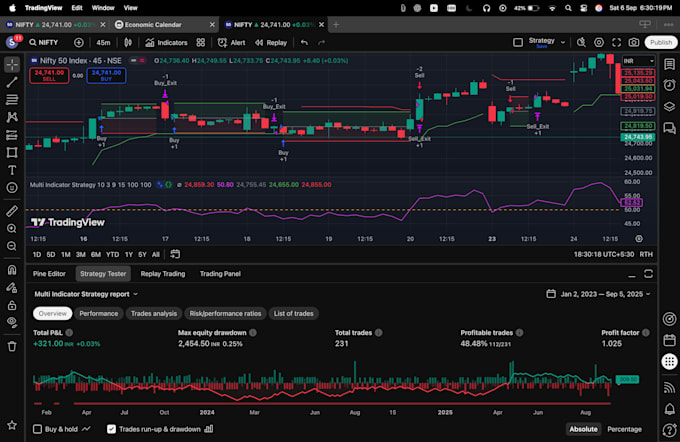The height and width of the screenshot is (442, 680).
Task: Select the trend line drawing tool
Action: tap(12, 84)
